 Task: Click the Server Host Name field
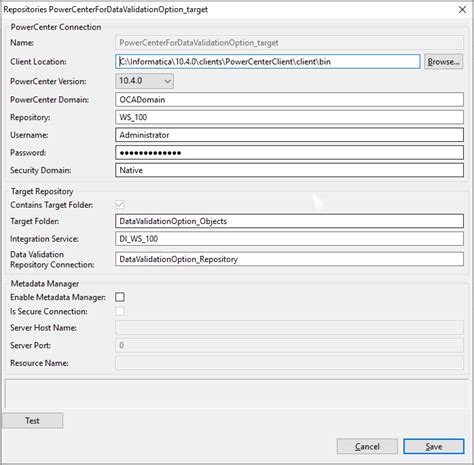coord(289,328)
